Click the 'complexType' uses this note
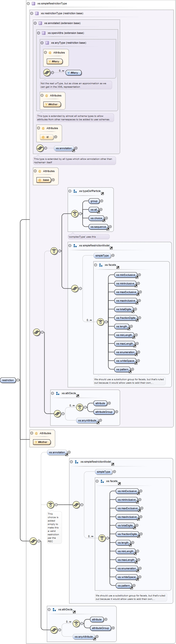176x644 pixels. point(89,237)
